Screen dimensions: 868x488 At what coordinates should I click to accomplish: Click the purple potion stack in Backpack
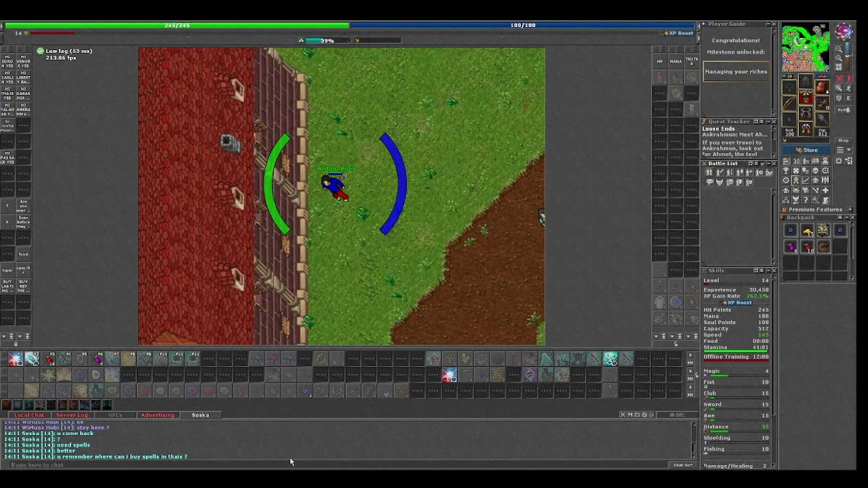[791, 247]
